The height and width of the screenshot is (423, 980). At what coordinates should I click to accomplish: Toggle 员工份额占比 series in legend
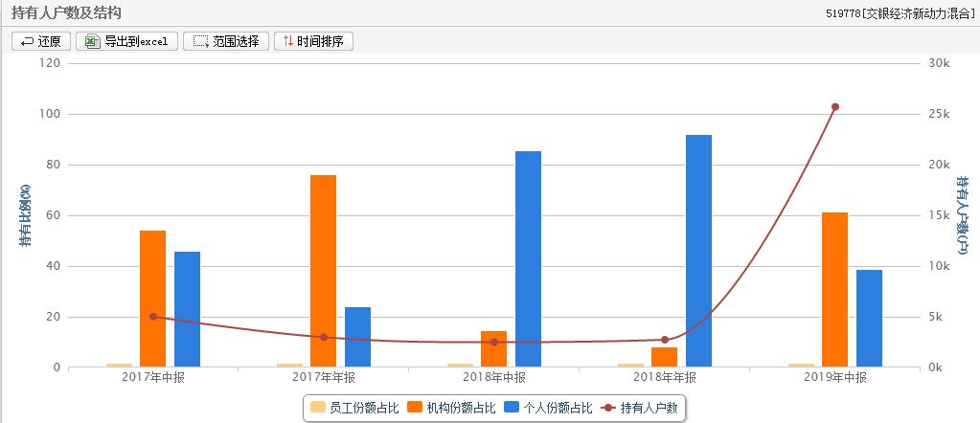318,408
